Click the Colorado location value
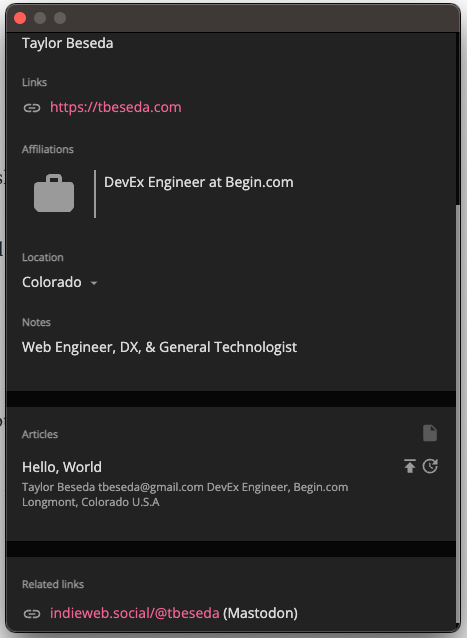The height and width of the screenshot is (638, 467). pos(52,282)
